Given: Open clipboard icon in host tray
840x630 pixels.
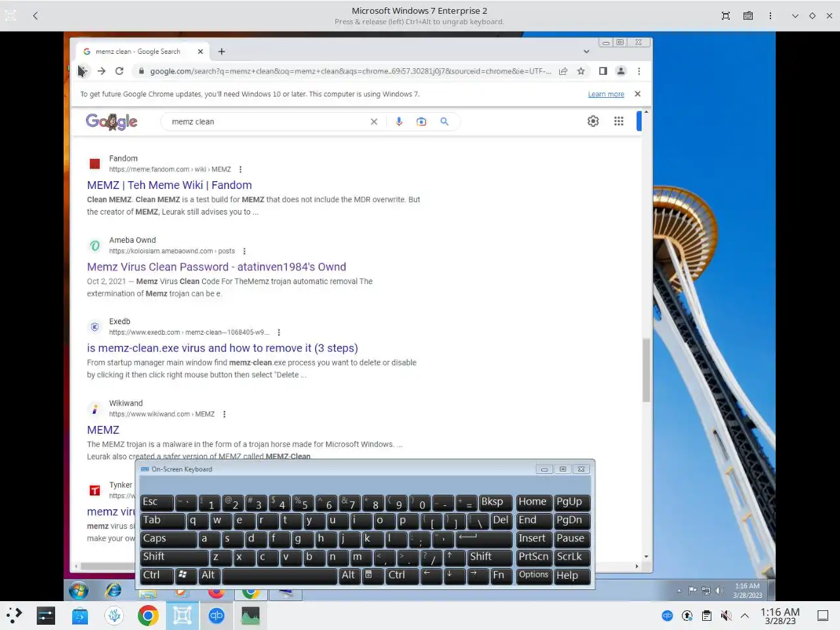Looking at the screenshot, I should coord(707,616).
